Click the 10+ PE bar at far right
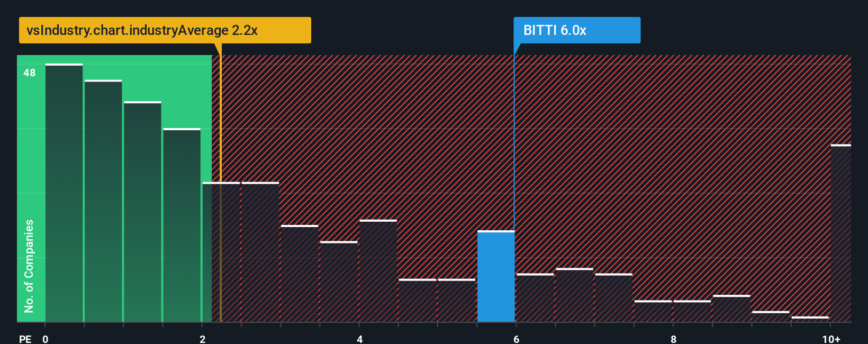Viewport: 868px width, 344px height. (x=841, y=233)
